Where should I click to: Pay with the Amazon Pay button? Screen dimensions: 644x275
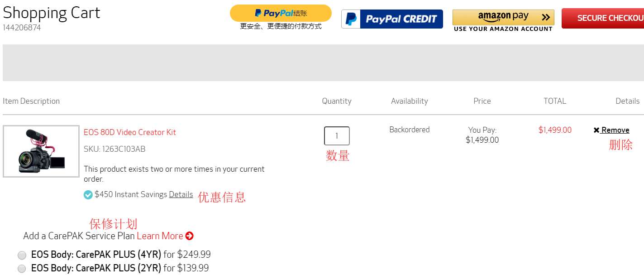click(503, 18)
